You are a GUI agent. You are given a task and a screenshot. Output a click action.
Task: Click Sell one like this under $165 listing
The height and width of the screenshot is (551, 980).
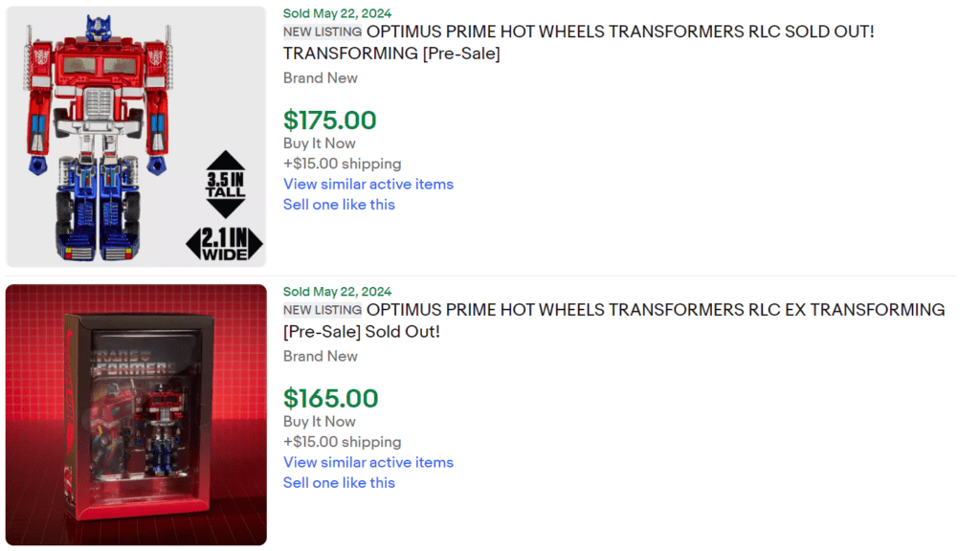click(339, 482)
